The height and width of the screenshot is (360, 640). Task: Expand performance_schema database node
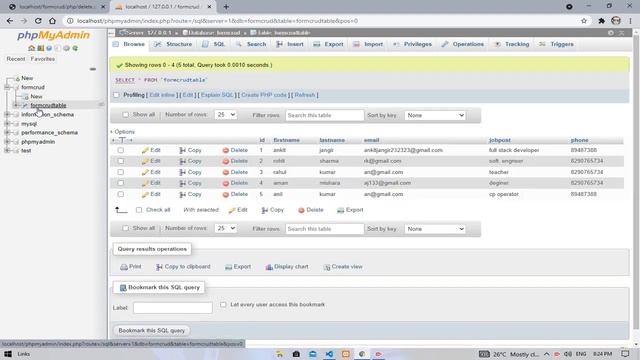(7, 133)
